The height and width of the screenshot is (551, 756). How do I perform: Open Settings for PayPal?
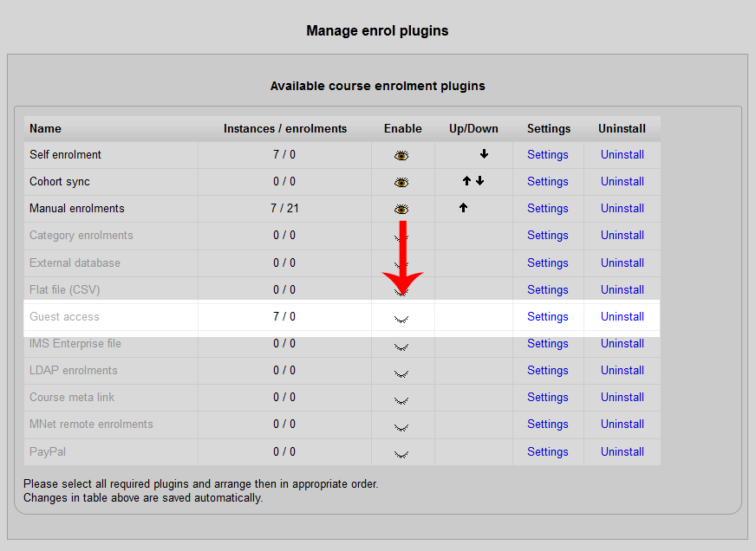click(x=548, y=452)
